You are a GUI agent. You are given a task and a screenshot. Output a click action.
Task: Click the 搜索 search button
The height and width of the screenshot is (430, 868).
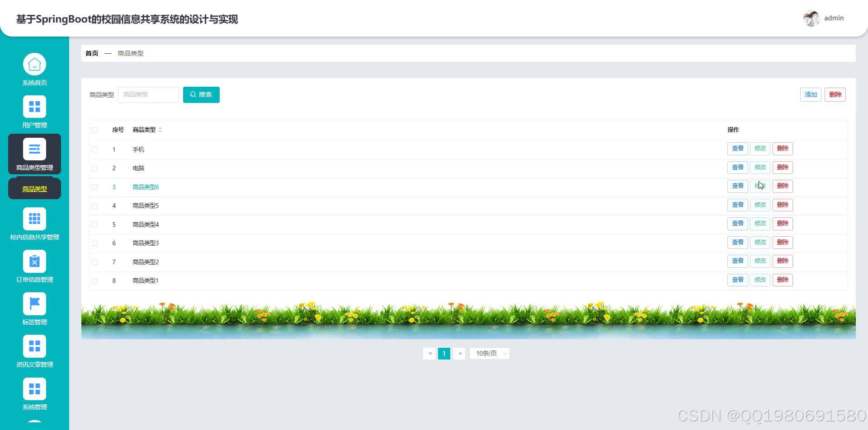(201, 95)
